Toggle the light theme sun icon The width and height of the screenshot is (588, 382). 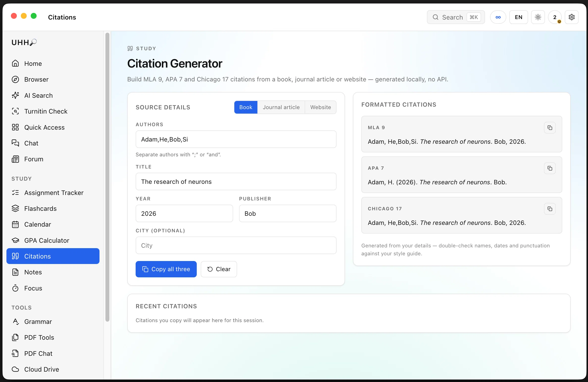(538, 17)
